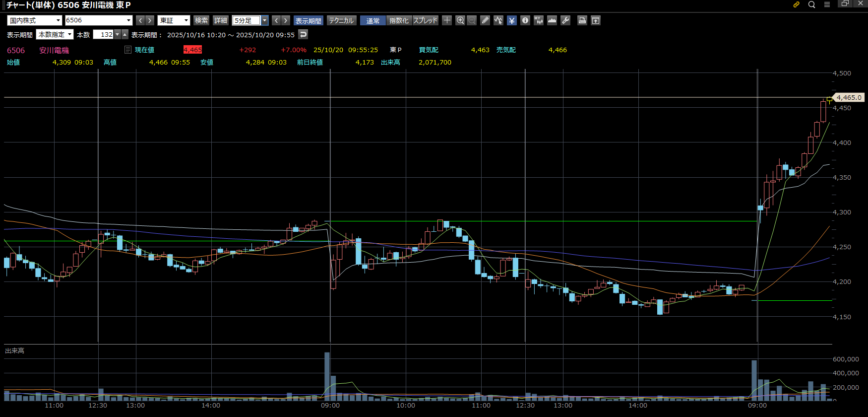Screen dimensions: 868x417
Task: Enable the スプレッド chart mode
Action: coord(426,20)
